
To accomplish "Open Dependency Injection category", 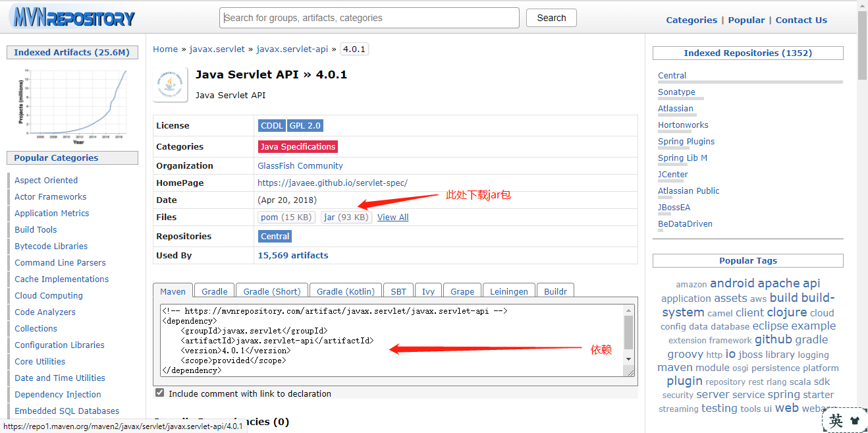I will (x=58, y=394).
